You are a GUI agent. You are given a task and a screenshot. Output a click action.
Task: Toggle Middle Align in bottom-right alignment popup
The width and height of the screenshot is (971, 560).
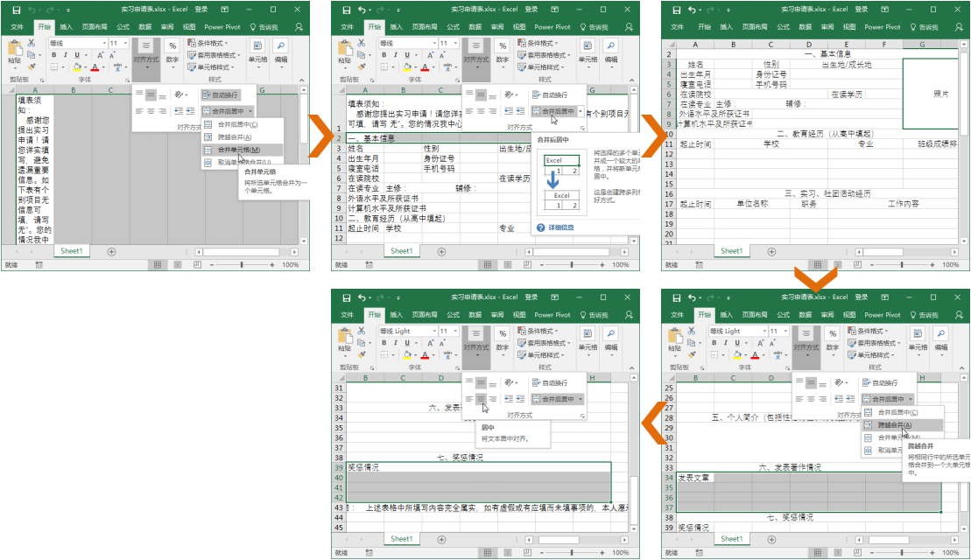tap(812, 382)
